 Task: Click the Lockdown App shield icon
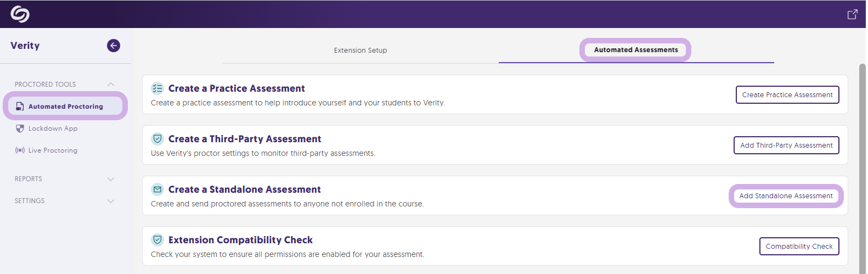tap(20, 128)
